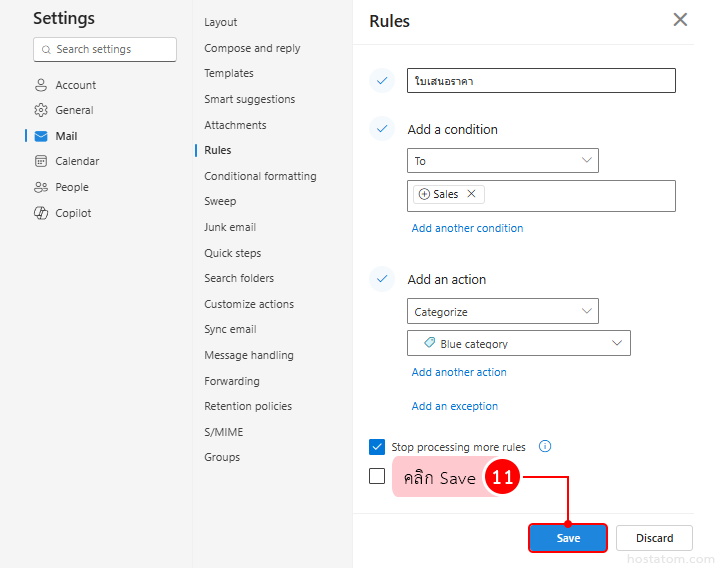Open Layout settings

(x=220, y=22)
